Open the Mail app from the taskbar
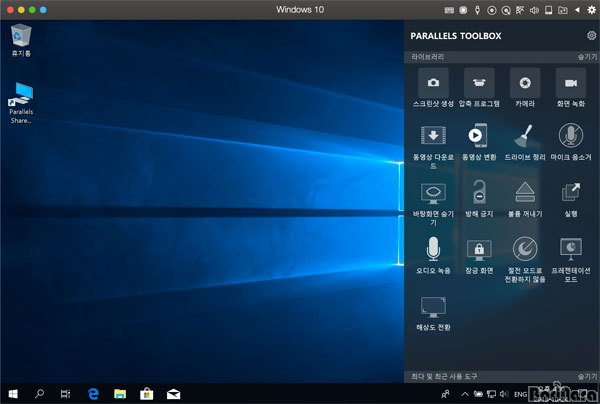The height and width of the screenshot is (404, 600). click(173, 394)
